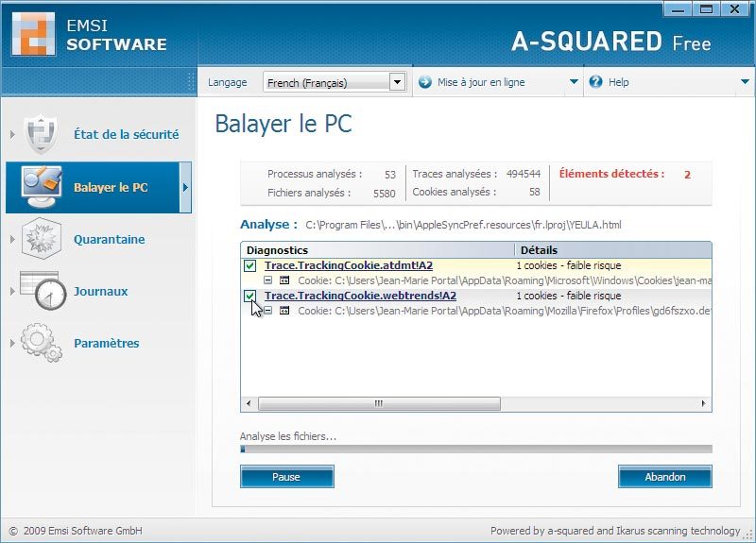This screenshot has width=756, height=543.
Task: Click the Mise à jour en ligne globe icon
Action: (424, 82)
